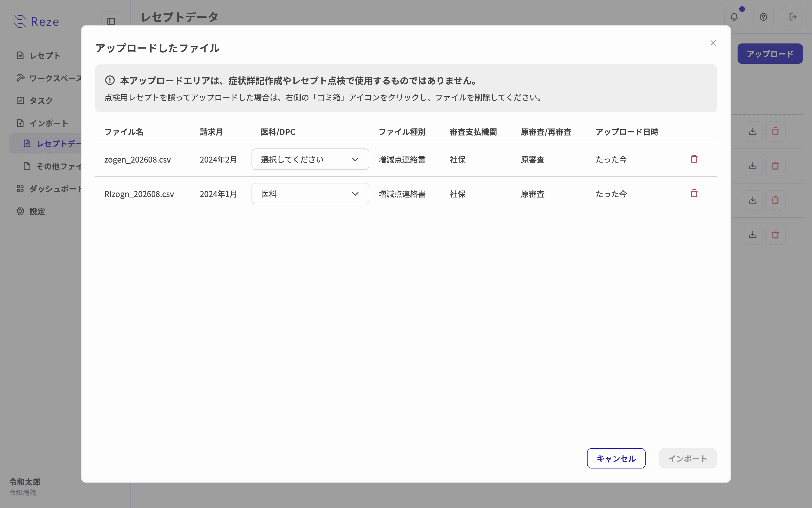Click the Reze logo
812x508 pixels.
click(x=36, y=21)
